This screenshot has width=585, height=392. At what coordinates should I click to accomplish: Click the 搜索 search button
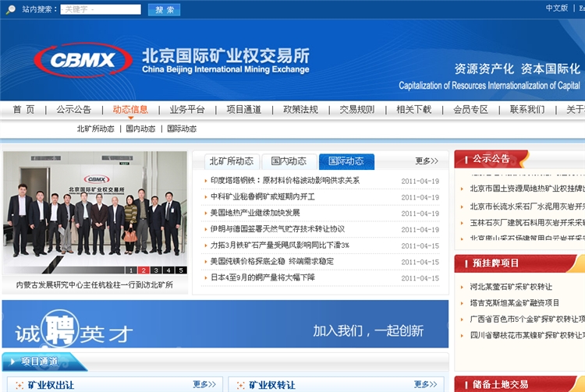(164, 9)
